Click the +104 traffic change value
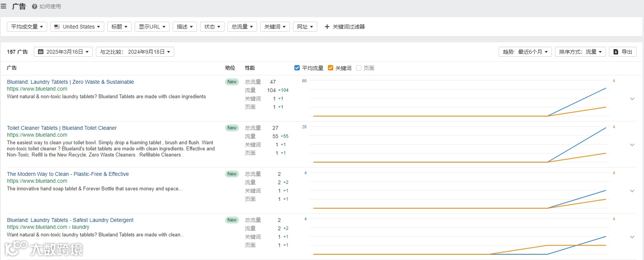Screen dimensions: 644x260 283,90
